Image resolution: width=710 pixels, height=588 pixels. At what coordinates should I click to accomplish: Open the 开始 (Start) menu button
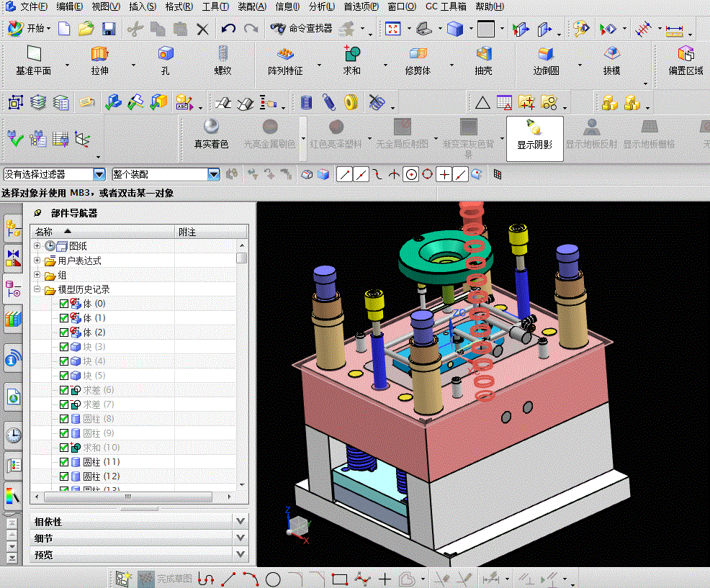29,29
